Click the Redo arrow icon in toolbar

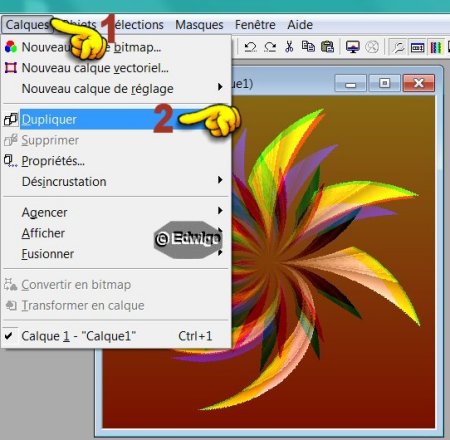point(270,47)
